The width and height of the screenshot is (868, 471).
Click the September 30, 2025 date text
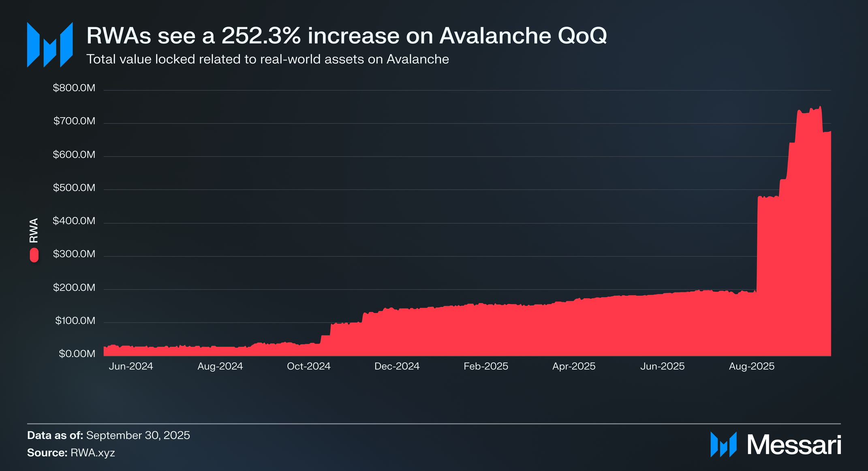coord(138,435)
